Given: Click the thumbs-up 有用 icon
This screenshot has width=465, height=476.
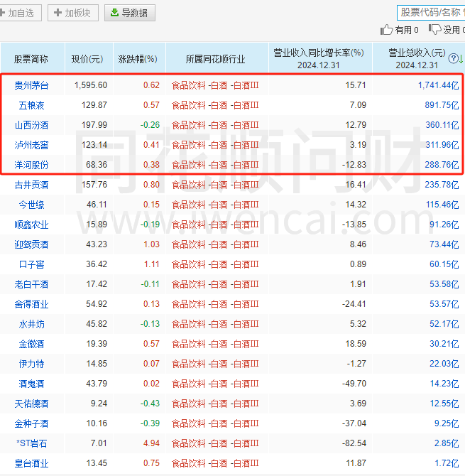Looking at the screenshot, I should click(x=386, y=30).
